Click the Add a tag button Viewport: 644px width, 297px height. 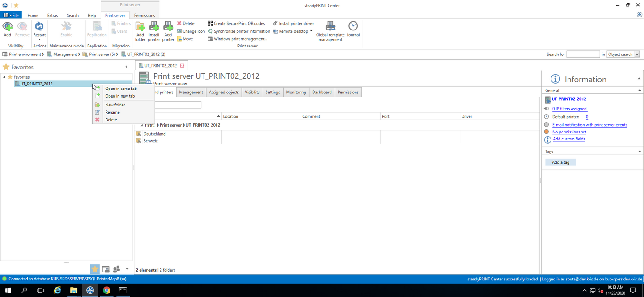[560, 162]
